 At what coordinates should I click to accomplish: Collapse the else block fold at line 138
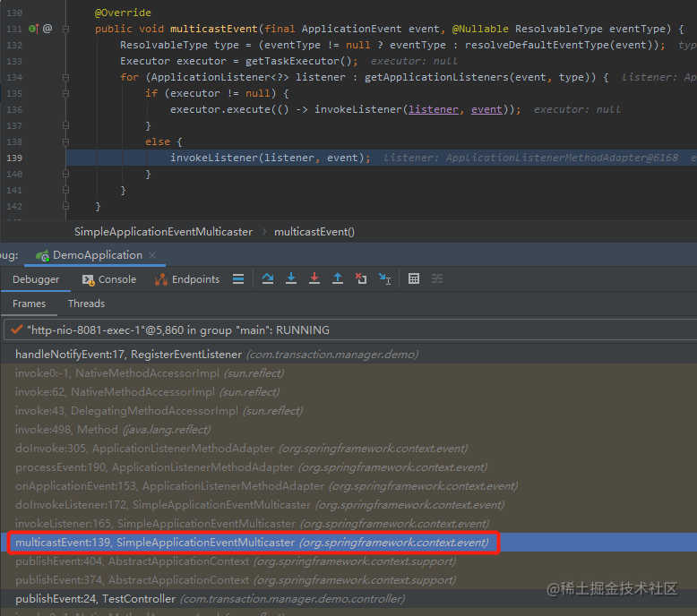pyautogui.click(x=65, y=141)
